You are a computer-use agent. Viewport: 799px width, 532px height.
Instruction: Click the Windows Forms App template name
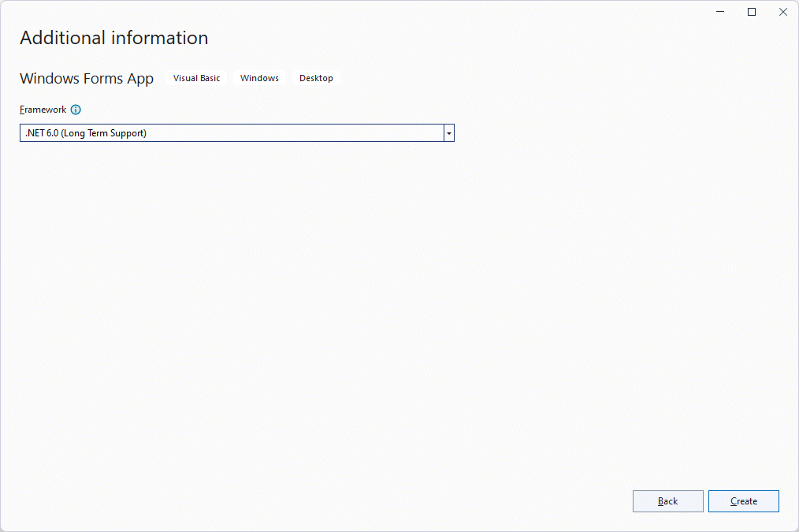tap(87, 78)
